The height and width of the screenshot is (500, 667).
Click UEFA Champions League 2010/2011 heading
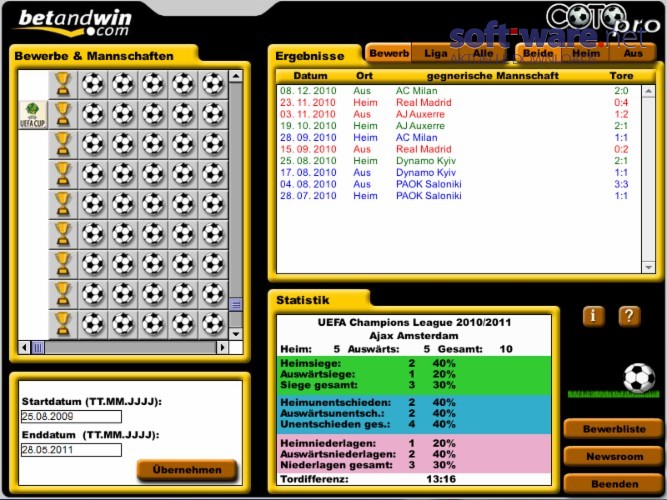(x=414, y=323)
